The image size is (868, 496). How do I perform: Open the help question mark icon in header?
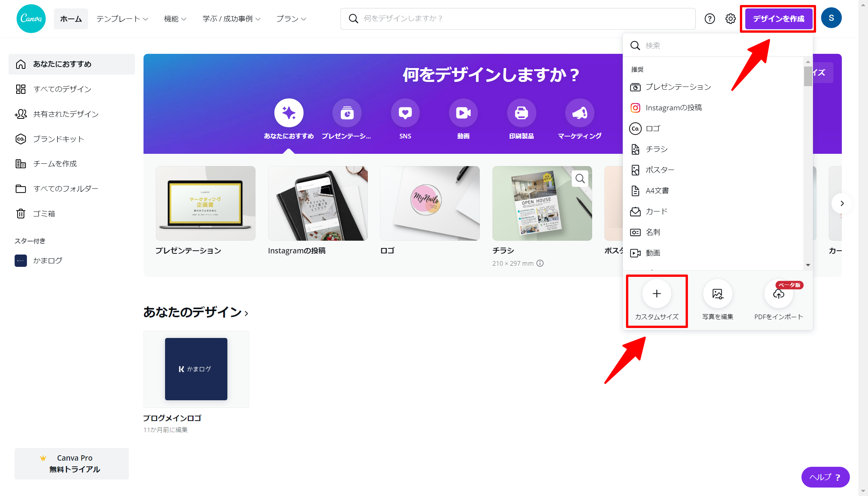[710, 18]
